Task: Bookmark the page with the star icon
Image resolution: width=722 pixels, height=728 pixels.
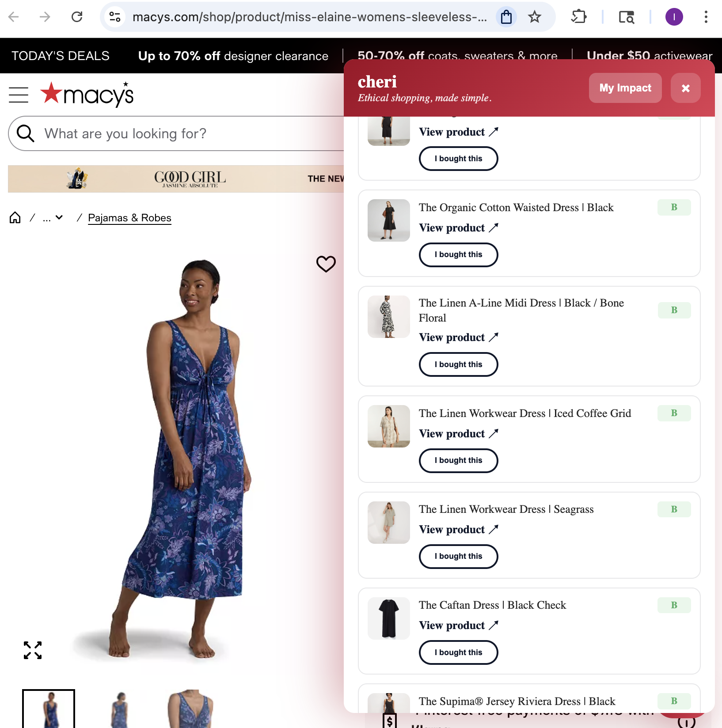Action: tap(534, 17)
